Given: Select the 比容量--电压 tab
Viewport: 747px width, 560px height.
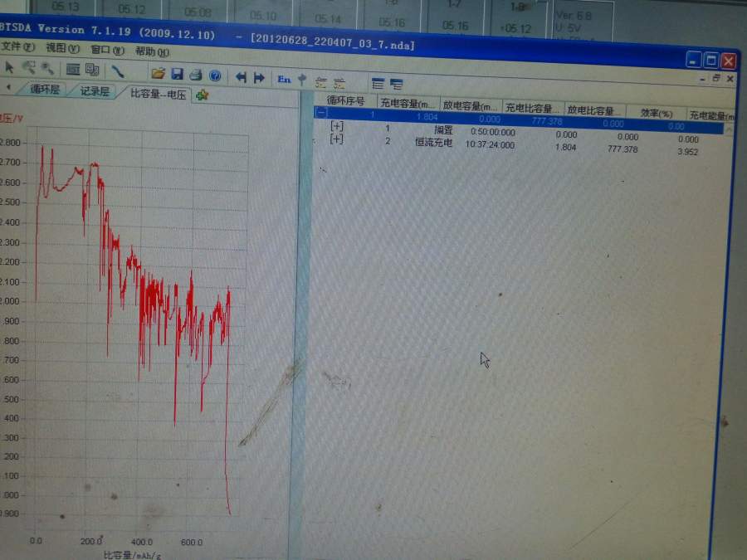Looking at the screenshot, I should (158, 94).
